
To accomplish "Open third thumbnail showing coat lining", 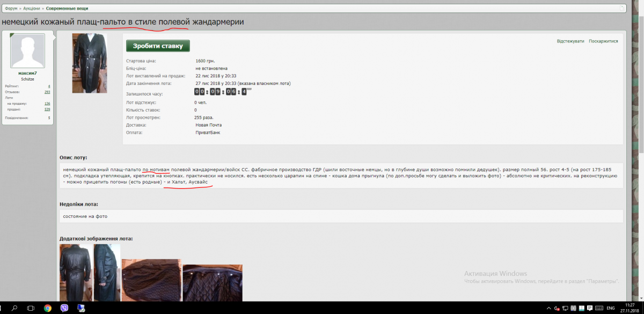I will 151,280.
